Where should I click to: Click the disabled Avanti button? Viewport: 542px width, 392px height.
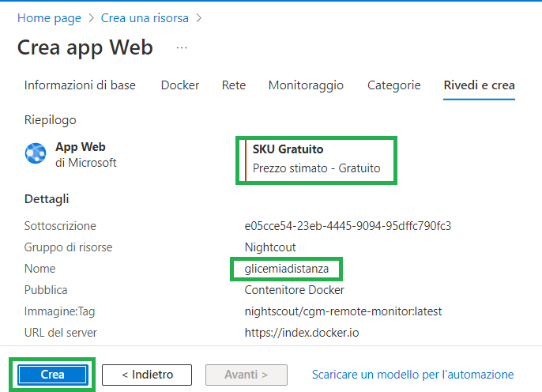coord(247,375)
